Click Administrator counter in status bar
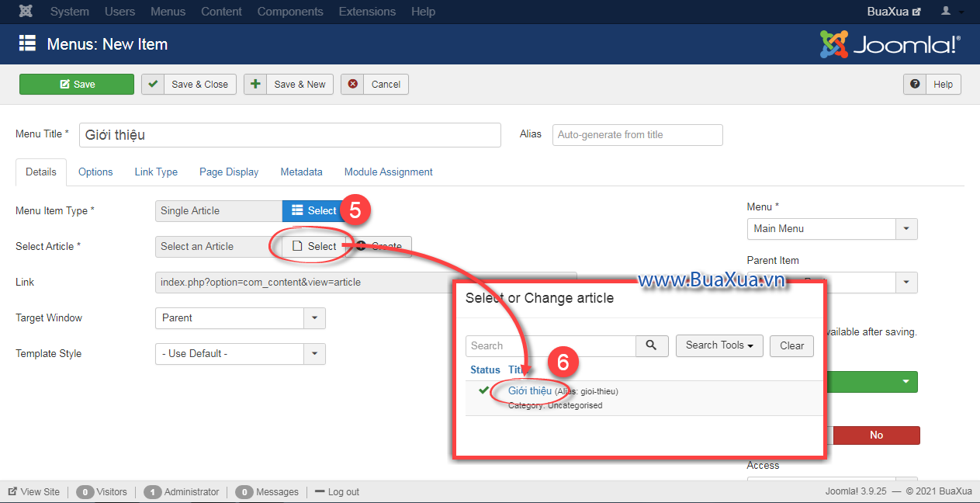980x503 pixels. click(182, 491)
